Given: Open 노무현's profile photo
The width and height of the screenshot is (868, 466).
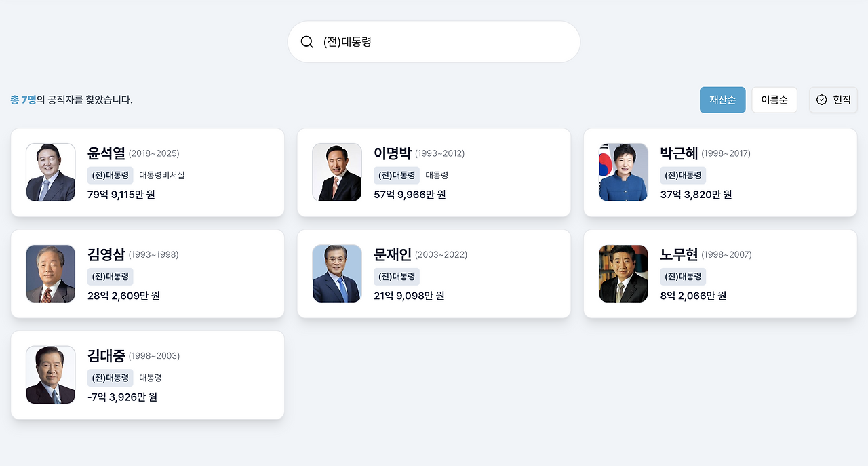Looking at the screenshot, I should pos(623,273).
